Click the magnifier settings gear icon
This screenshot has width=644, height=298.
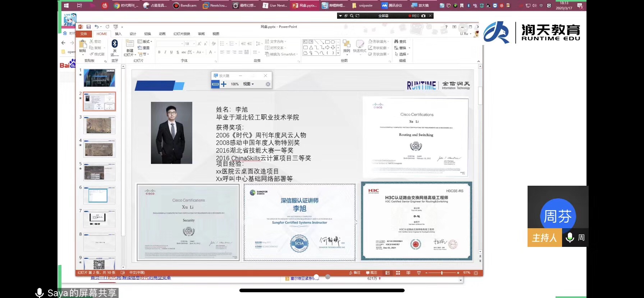[268, 84]
